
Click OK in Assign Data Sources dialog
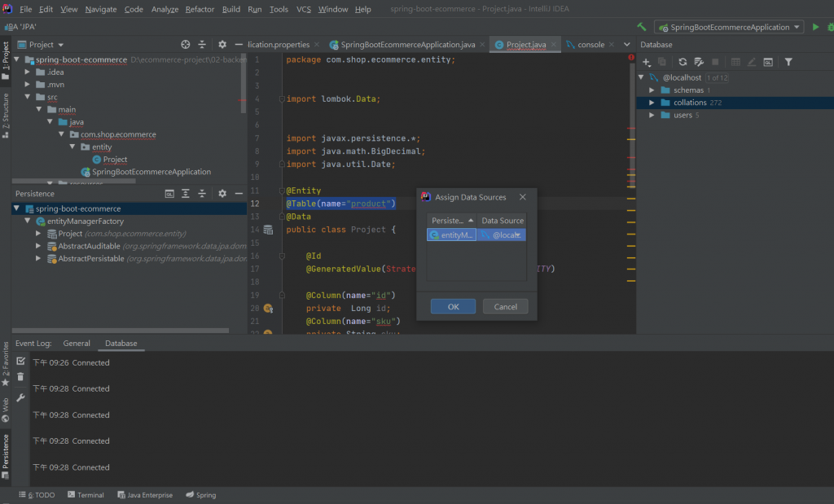(x=453, y=307)
